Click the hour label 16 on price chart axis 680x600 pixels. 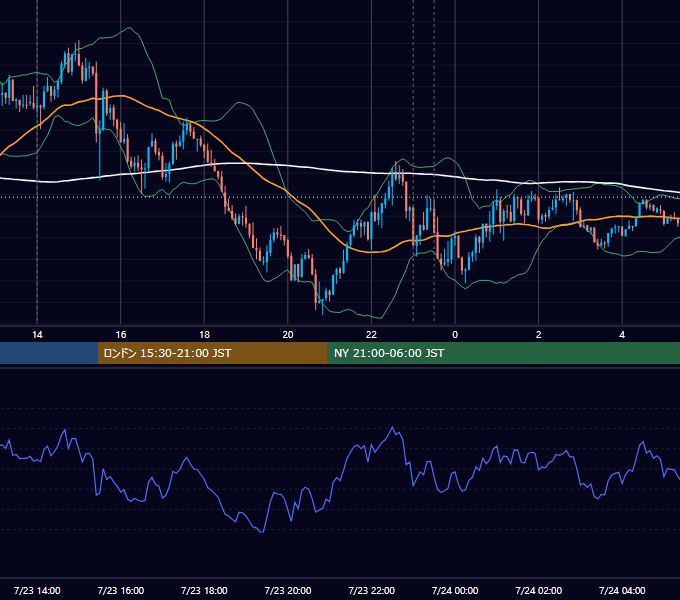[x=121, y=335]
